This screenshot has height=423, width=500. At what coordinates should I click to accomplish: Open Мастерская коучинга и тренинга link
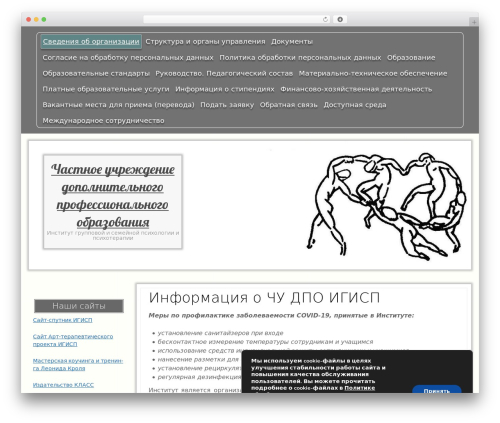pos(78,364)
